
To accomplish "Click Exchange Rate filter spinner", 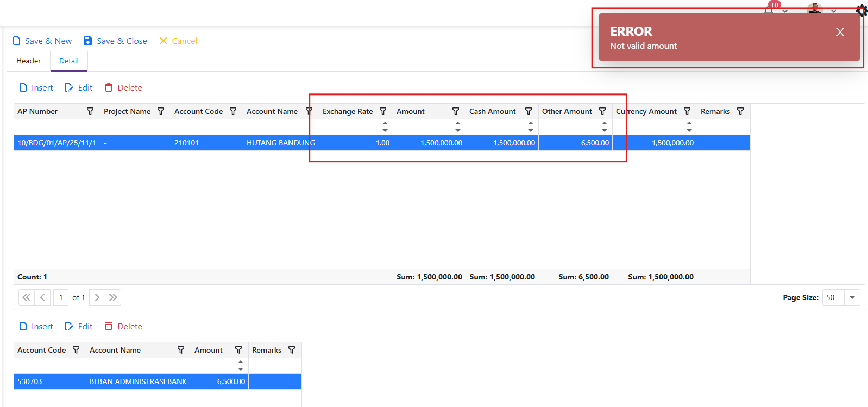I will click(385, 126).
